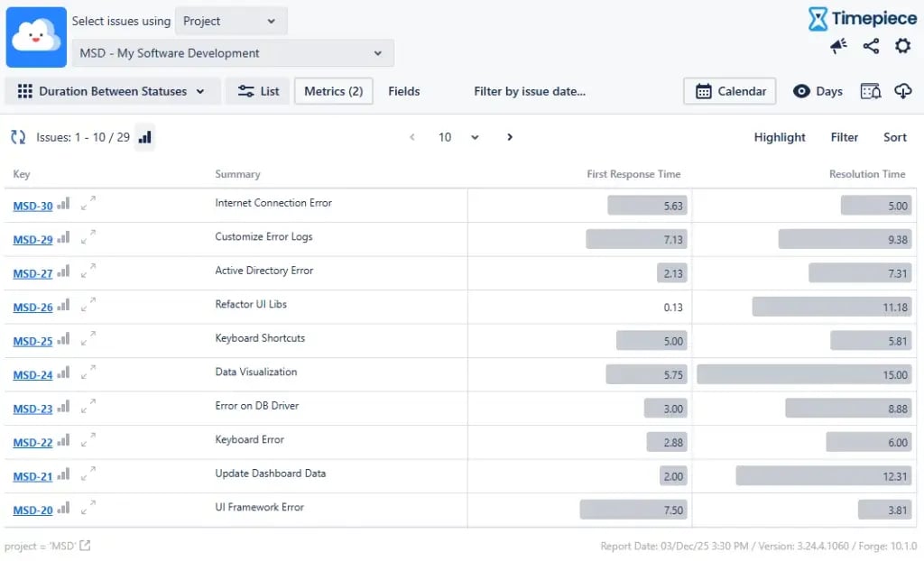Viewport: 924px width, 561px height.
Task: Click the refresh issues icon
Action: coord(18,137)
